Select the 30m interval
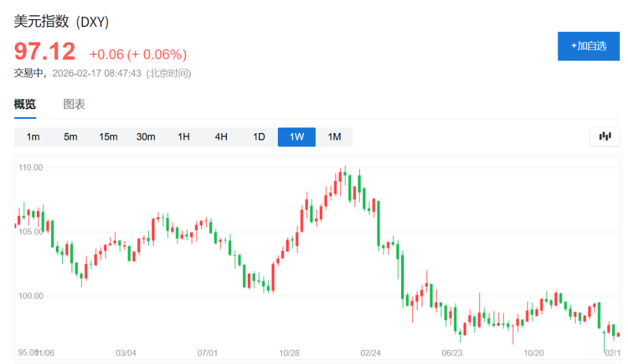Screen dimensions: 628x364 click(x=145, y=137)
